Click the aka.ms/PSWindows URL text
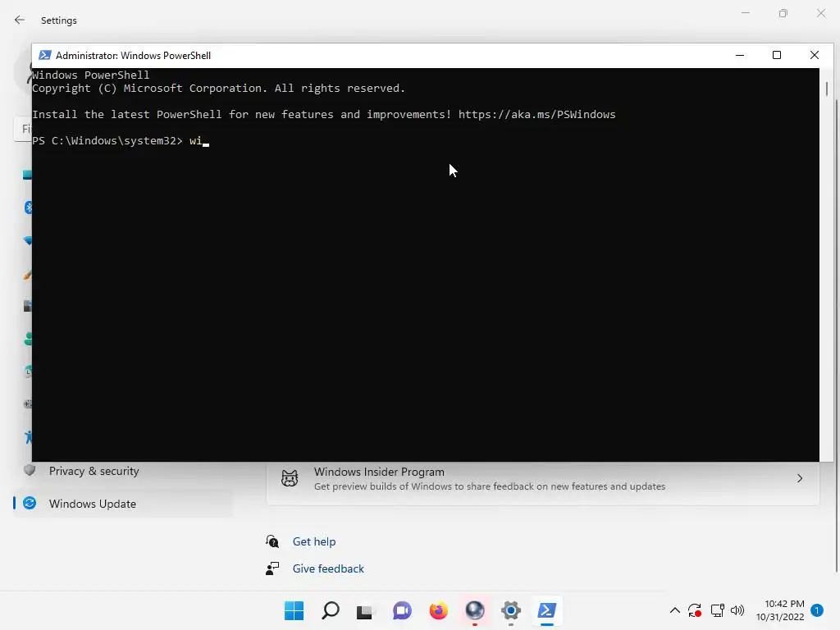The height and width of the screenshot is (630, 840). tap(536, 115)
